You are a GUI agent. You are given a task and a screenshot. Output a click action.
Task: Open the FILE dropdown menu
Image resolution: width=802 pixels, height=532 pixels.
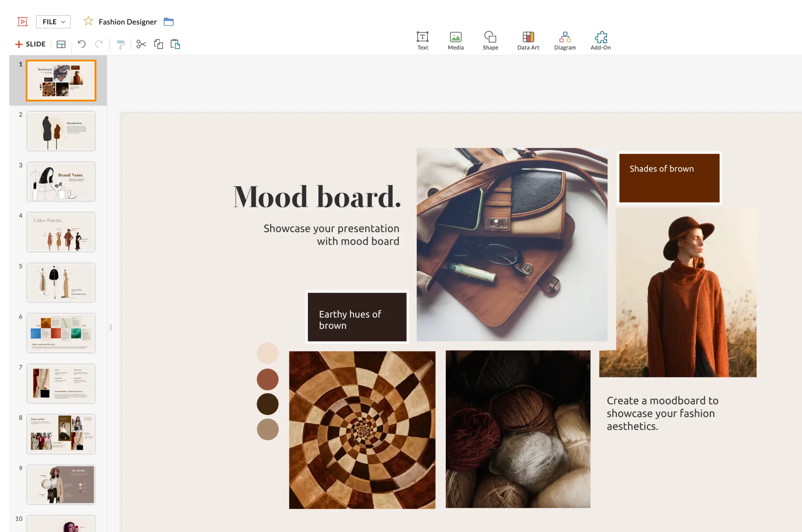(53, 22)
